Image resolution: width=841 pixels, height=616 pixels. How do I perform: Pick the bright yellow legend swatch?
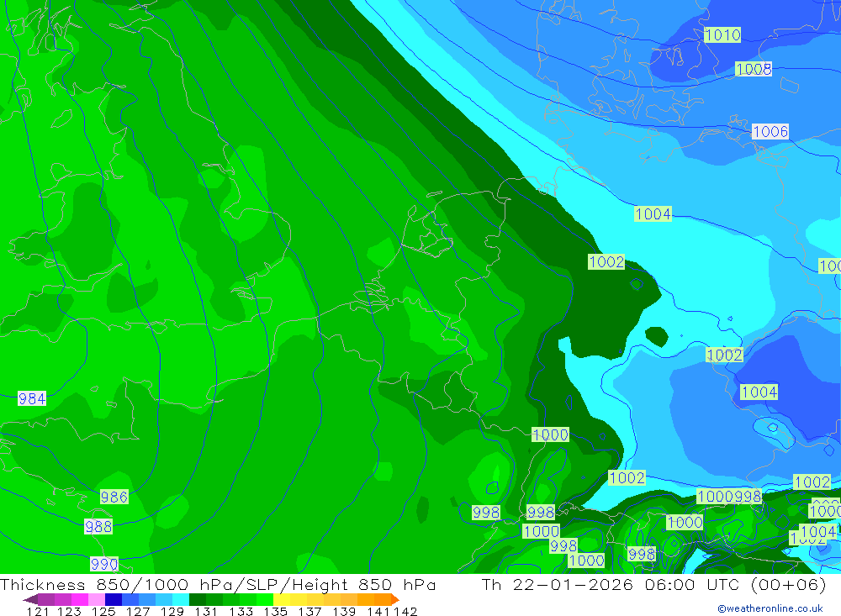pos(282,599)
